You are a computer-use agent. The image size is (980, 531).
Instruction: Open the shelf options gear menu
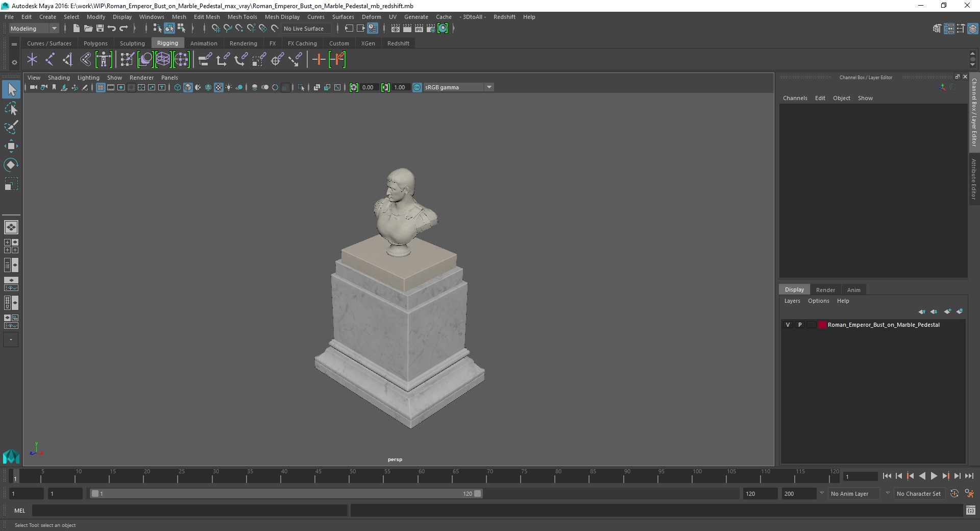point(14,62)
